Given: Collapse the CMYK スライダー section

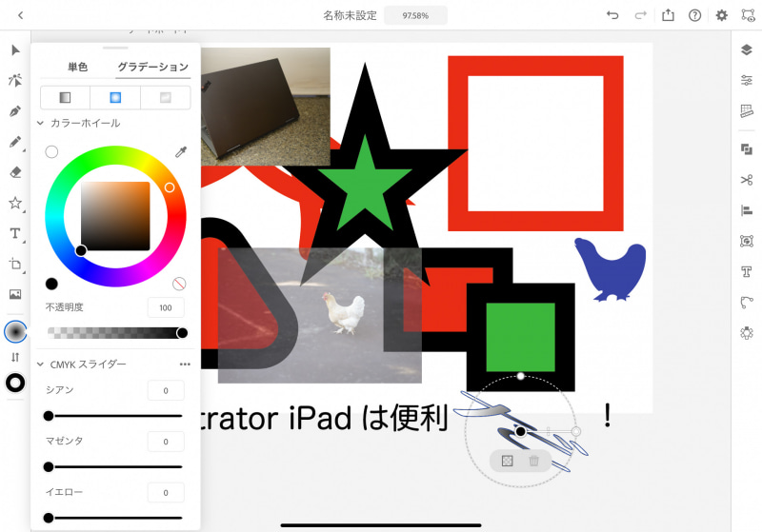Looking at the screenshot, I should pyautogui.click(x=40, y=365).
